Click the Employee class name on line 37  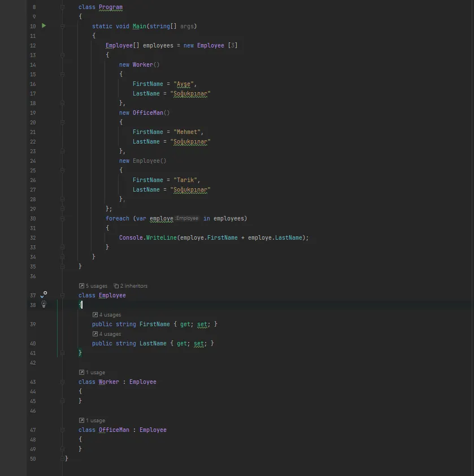coord(112,295)
